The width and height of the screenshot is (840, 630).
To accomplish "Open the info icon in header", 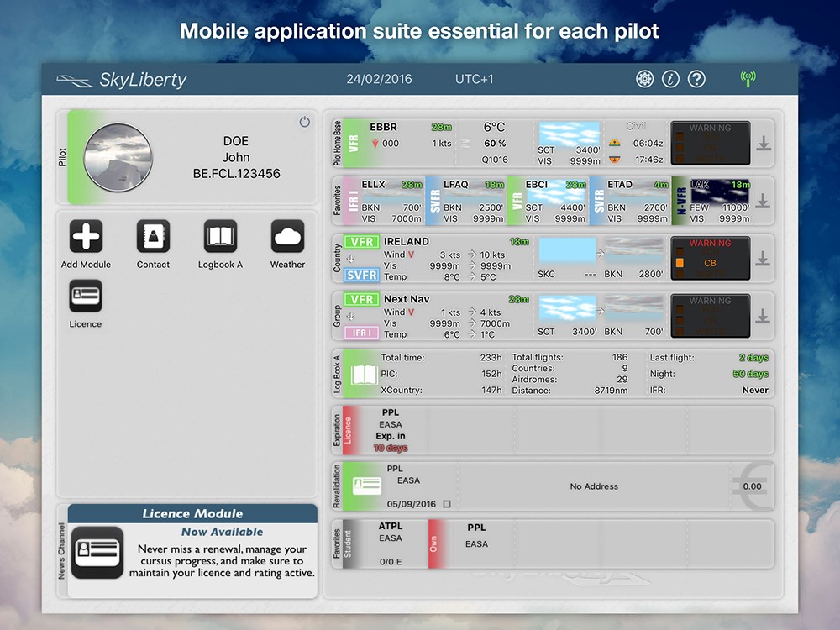I will [670, 79].
